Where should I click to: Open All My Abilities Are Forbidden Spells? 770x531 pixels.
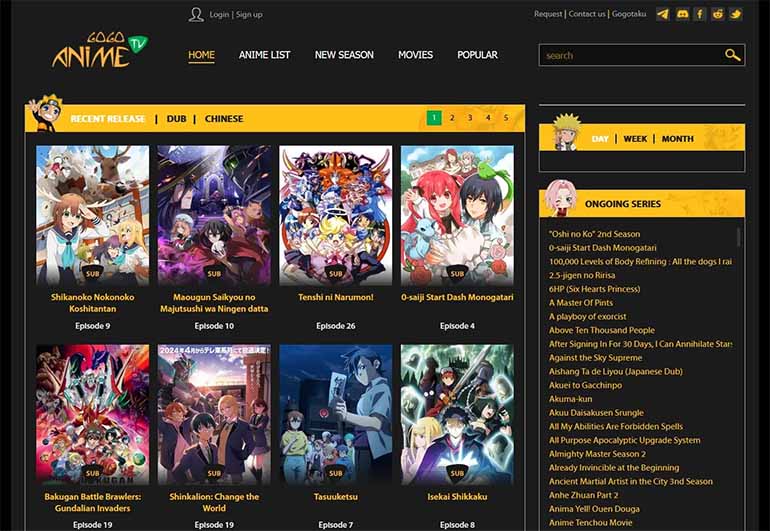(616, 427)
